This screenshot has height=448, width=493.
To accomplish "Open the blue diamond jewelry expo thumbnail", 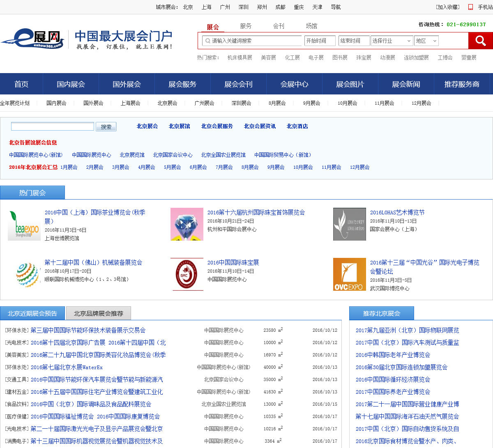I will click(187, 224).
